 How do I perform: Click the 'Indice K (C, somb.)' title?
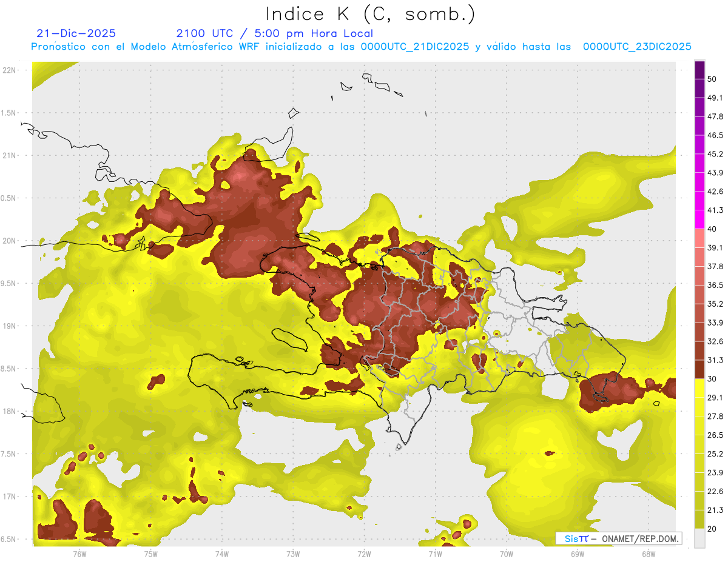coord(371,14)
